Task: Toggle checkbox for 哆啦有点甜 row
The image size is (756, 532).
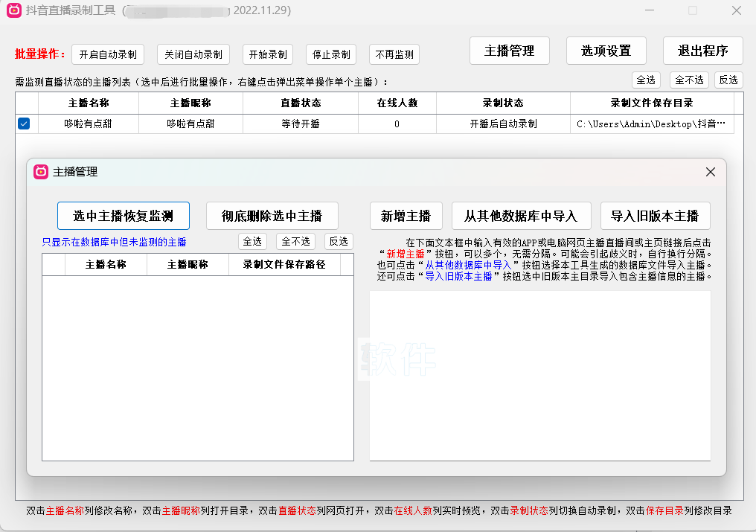Action: [24, 124]
